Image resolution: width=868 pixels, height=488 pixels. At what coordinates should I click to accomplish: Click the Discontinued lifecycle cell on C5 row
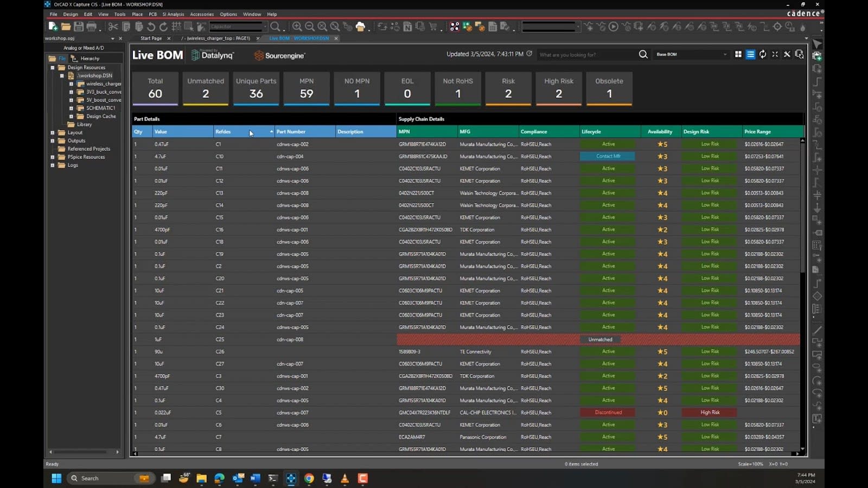(x=608, y=413)
